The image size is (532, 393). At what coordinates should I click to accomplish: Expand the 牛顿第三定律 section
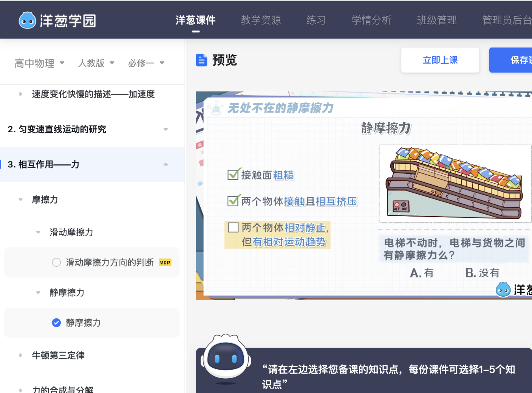click(x=21, y=355)
